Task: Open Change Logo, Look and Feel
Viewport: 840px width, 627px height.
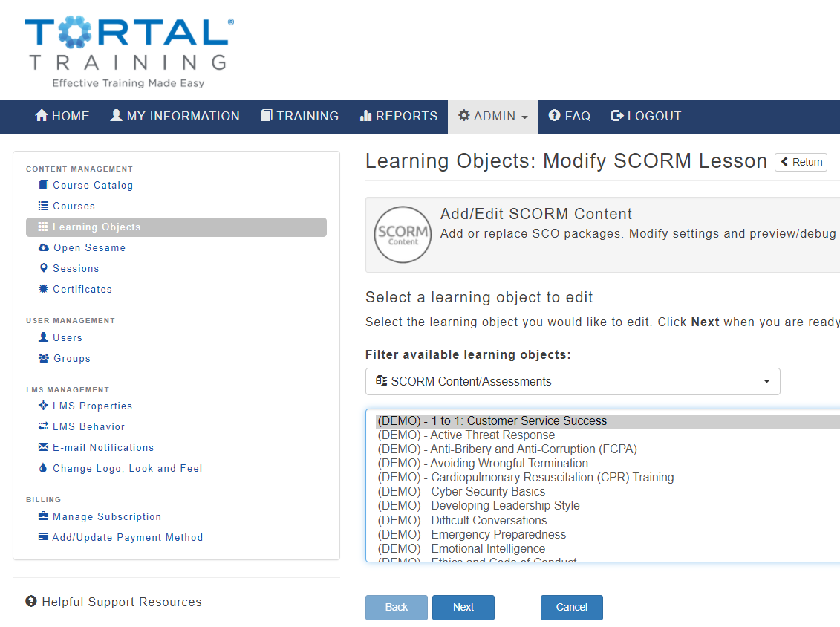Action: click(x=128, y=468)
